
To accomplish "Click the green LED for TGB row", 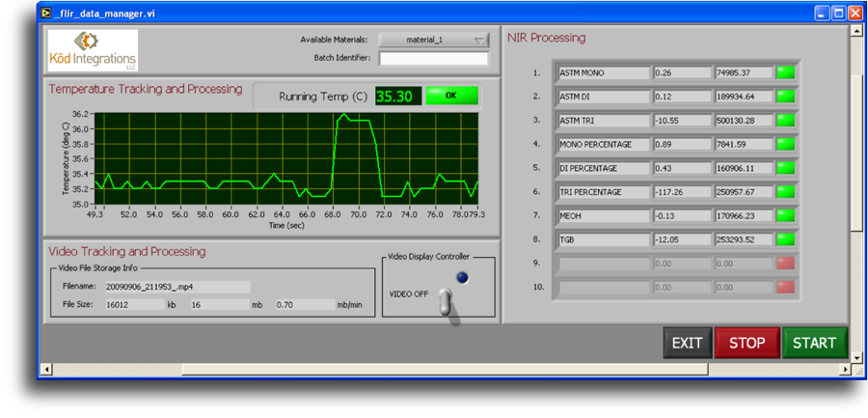I will pyautogui.click(x=786, y=239).
